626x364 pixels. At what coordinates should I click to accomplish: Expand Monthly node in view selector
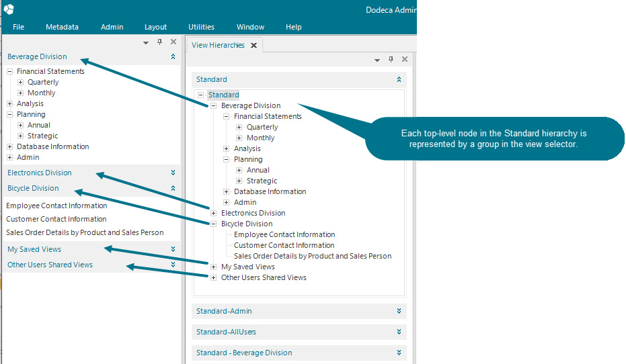click(20, 93)
